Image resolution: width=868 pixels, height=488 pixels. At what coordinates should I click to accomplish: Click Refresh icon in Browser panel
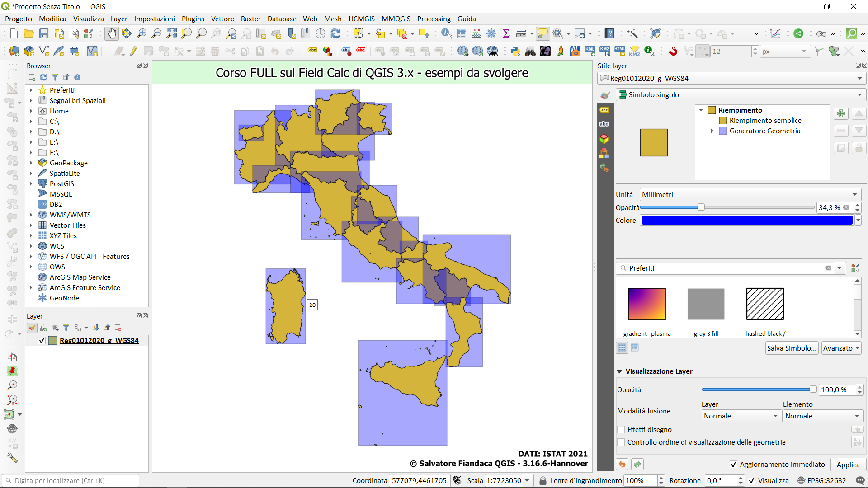click(43, 77)
